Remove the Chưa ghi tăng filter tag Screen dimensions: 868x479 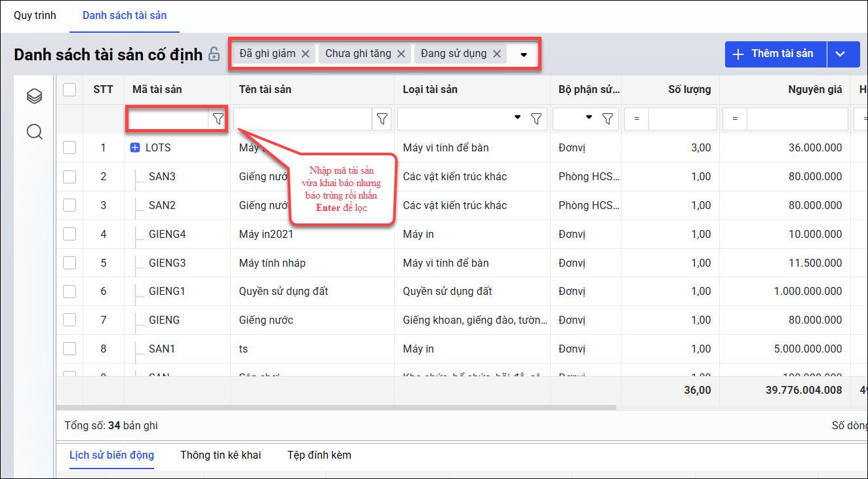tap(401, 54)
